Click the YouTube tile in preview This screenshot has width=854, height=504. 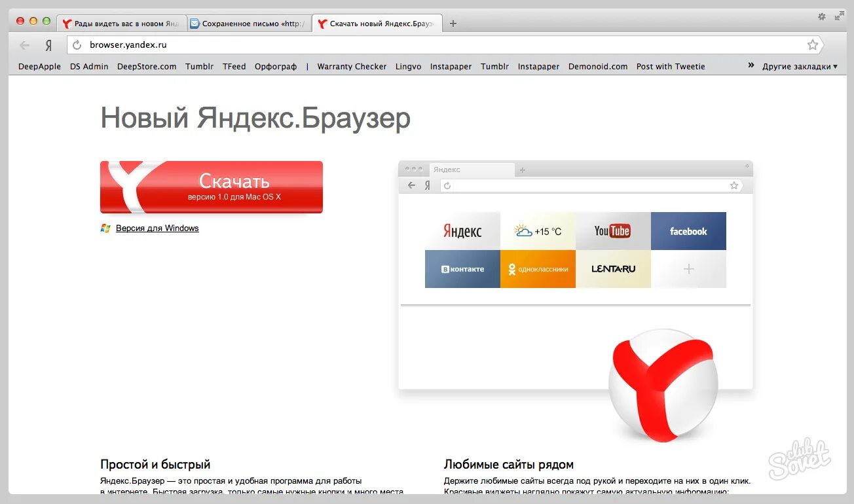pyautogui.click(x=613, y=231)
